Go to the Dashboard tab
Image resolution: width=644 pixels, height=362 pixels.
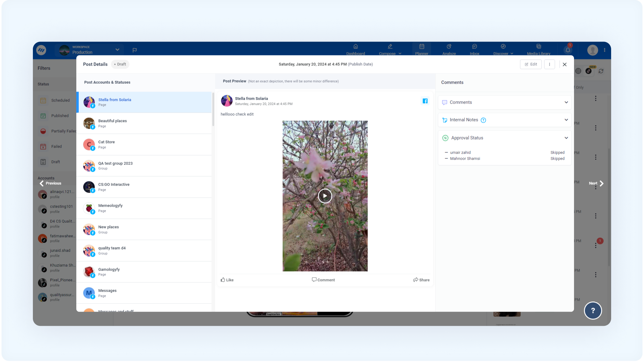tap(356, 50)
